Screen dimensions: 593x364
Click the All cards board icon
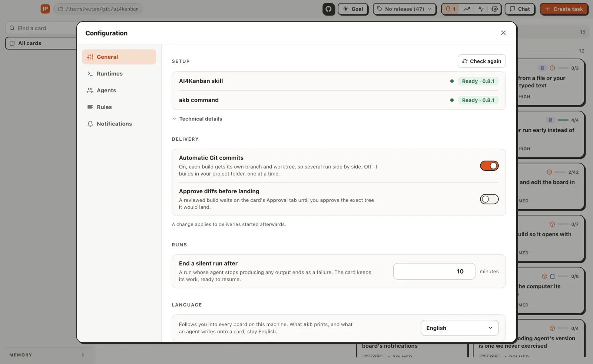[x=12, y=43]
